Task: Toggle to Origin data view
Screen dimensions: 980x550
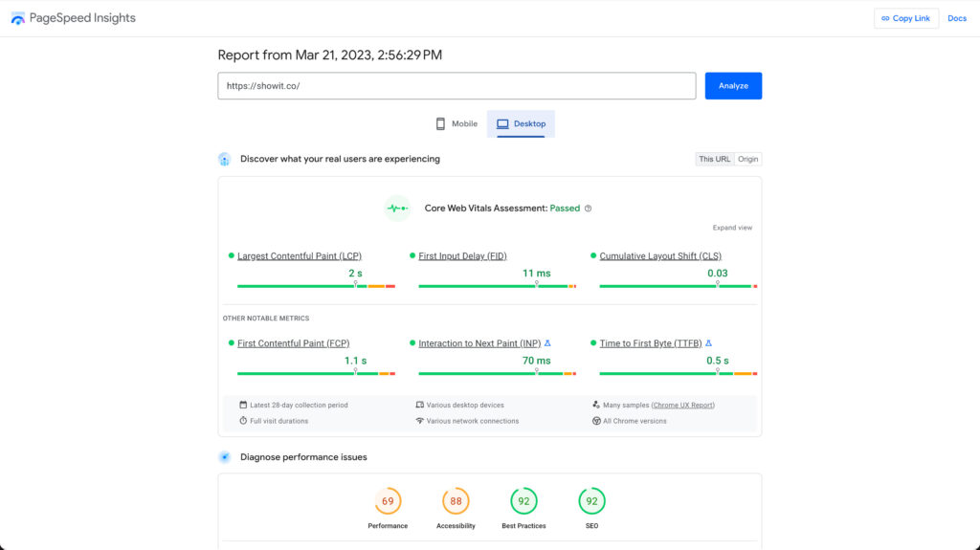Action: coord(747,160)
